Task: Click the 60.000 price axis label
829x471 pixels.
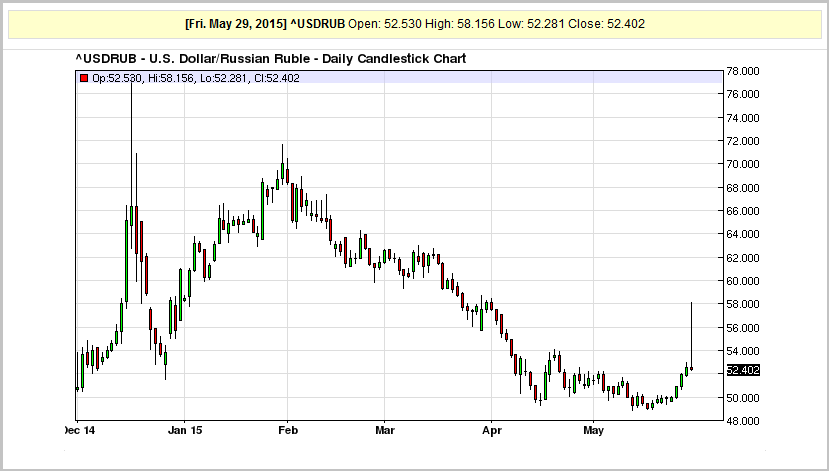Action: coord(743,281)
